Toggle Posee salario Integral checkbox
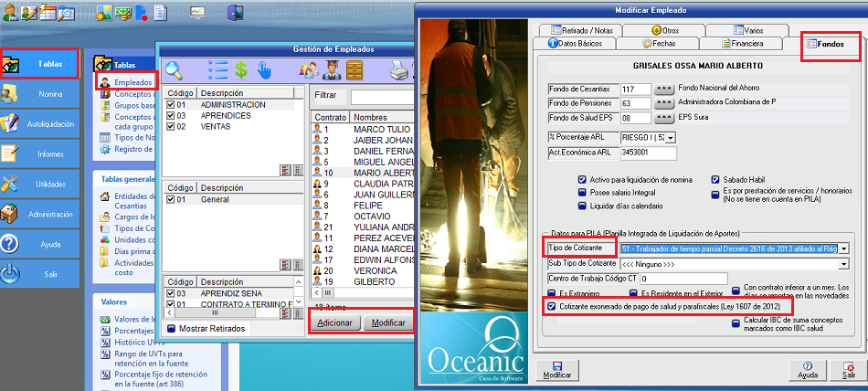The width and height of the screenshot is (868, 391). (x=582, y=192)
